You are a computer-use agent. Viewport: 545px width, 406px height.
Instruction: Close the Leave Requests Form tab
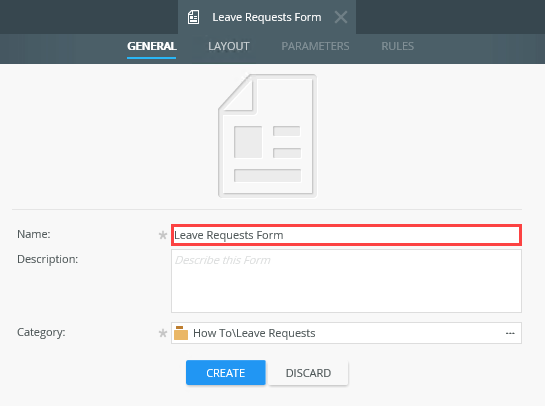[x=341, y=17]
